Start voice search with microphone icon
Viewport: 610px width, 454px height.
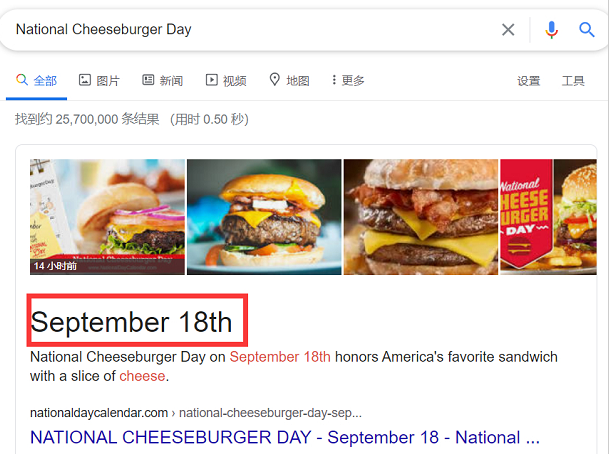(x=551, y=30)
